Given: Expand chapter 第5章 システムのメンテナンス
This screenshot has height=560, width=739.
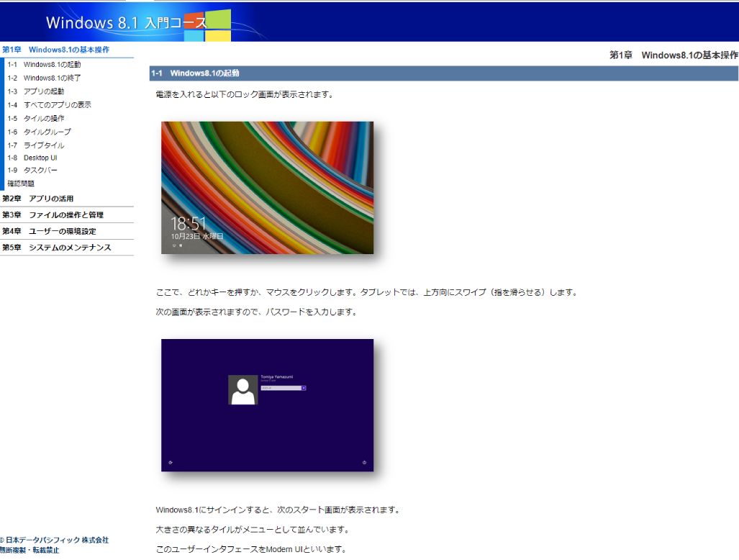Looking at the screenshot, I should click(57, 248).
